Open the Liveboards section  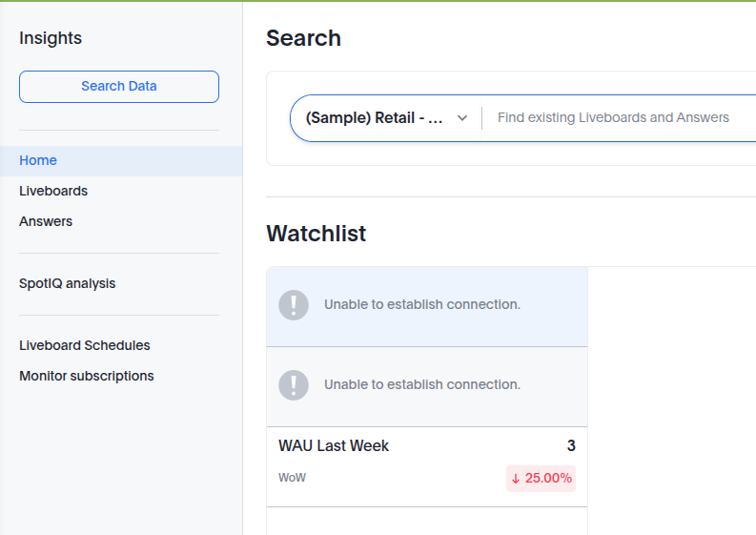click(x=53, y=191)
